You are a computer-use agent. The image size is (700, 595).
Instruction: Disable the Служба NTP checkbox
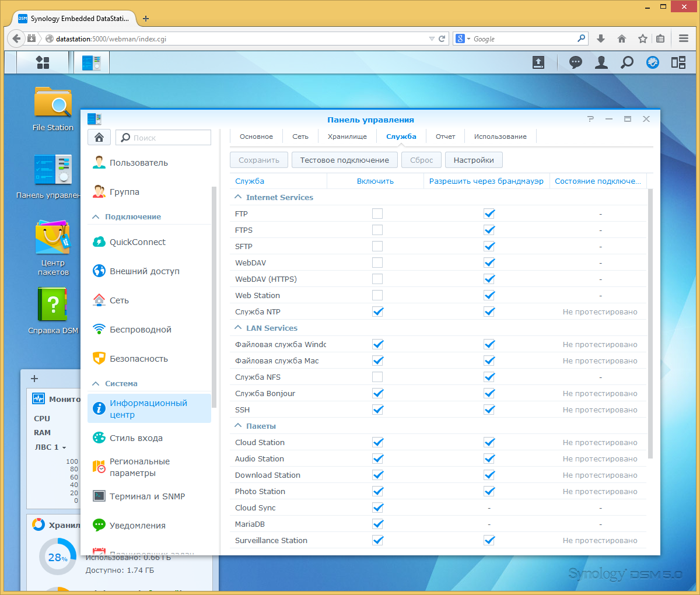pyautogui.click(x=377, y=311)
